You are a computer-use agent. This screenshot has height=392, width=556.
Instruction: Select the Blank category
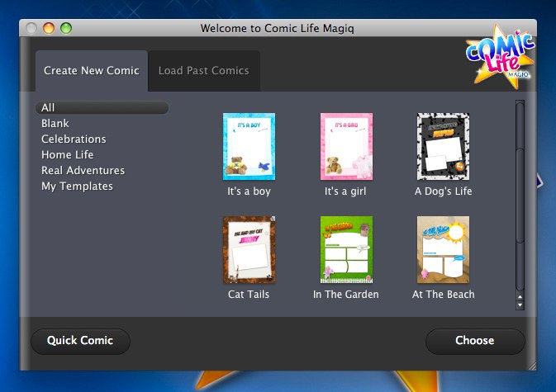(x=55, y=123)
